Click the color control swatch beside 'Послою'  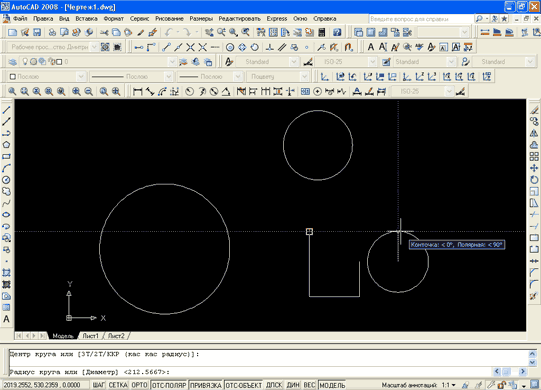(x=13, y=76)
